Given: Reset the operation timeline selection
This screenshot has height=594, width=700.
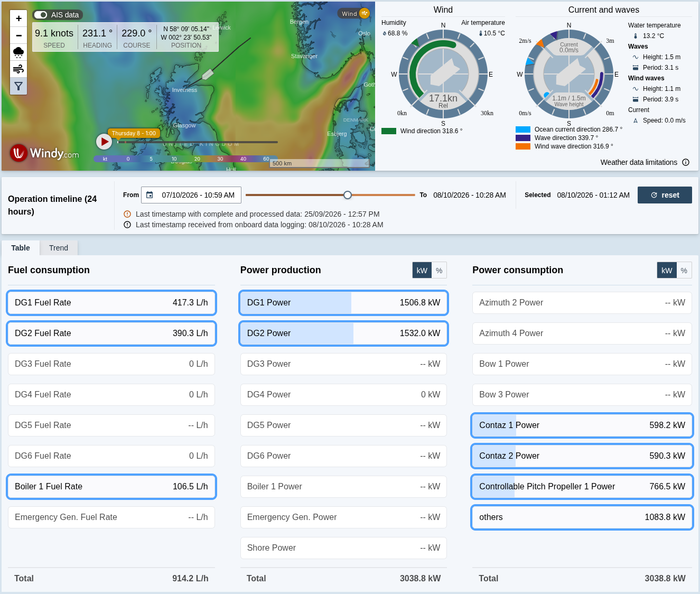Looking at the screenshot, I should [665, 195].
